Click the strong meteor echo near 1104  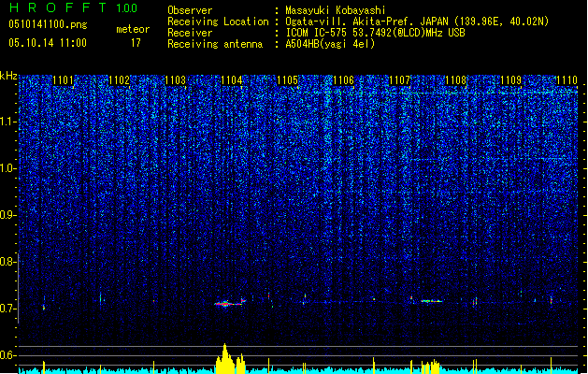point(230,303)
